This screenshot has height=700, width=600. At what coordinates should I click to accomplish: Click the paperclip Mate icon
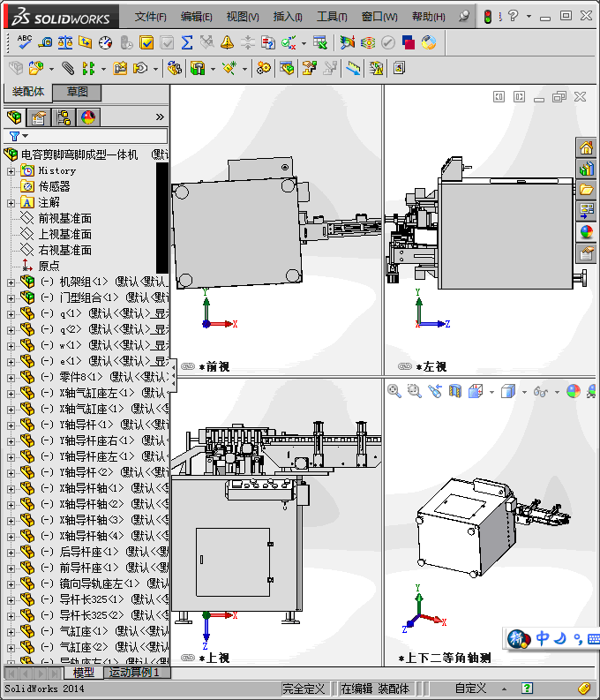pos(68,68)
